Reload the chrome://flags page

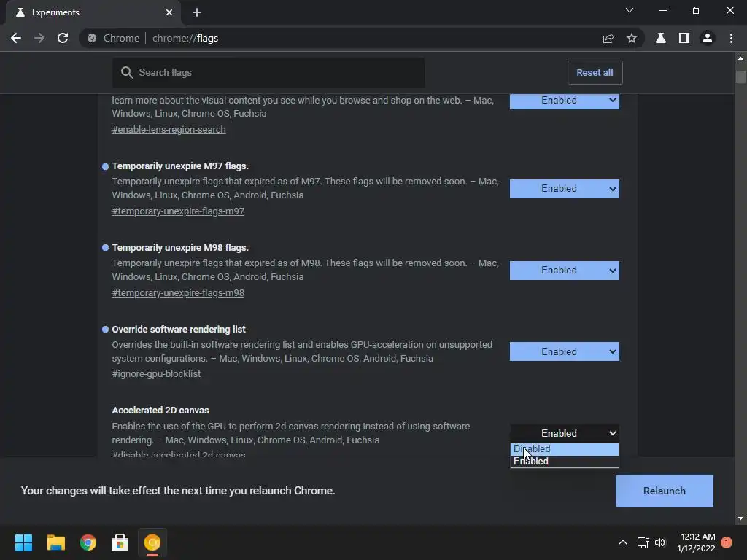point(63,38)
